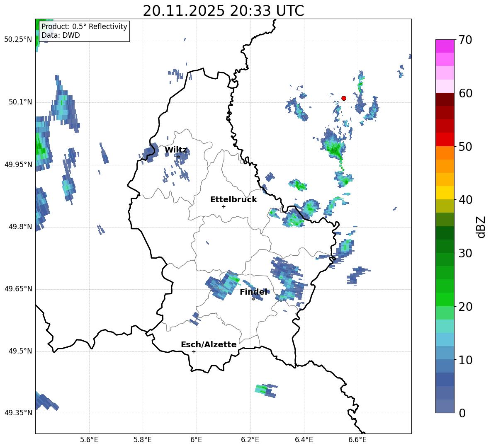Viewport: 491px width, 448px height.
Task: Click the orange colorbar segment below 50
Action: point(445,153)
